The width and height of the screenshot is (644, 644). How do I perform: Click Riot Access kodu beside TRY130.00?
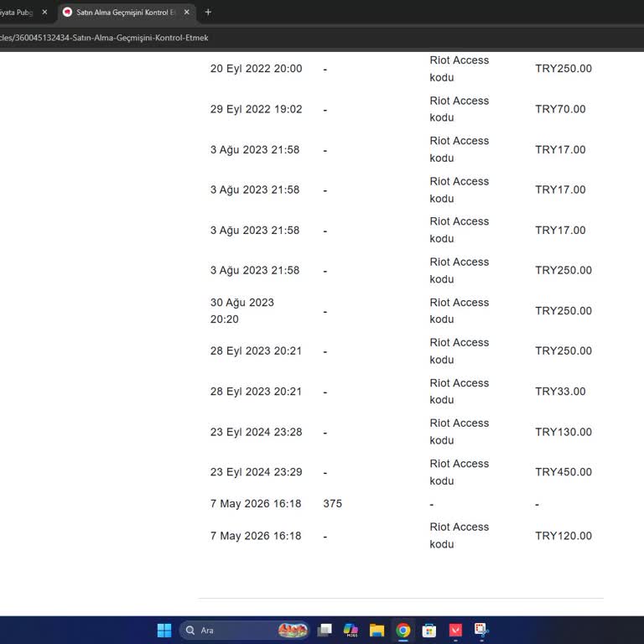460,432
